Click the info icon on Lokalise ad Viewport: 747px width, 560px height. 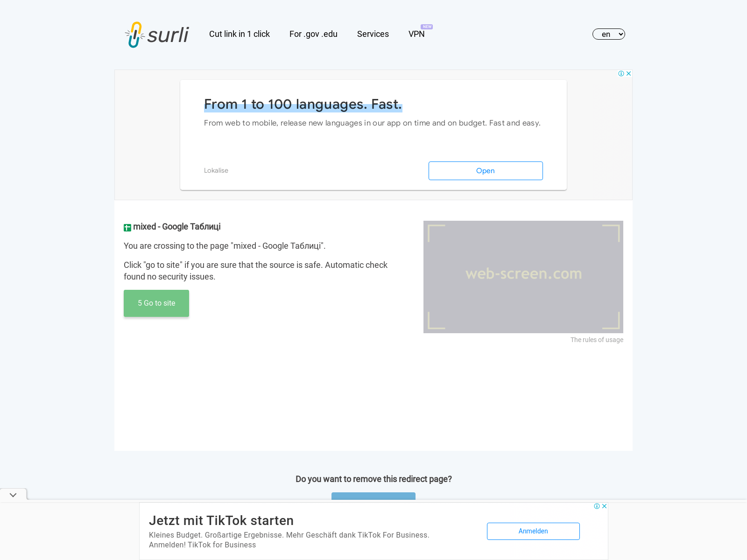(621, 73)
